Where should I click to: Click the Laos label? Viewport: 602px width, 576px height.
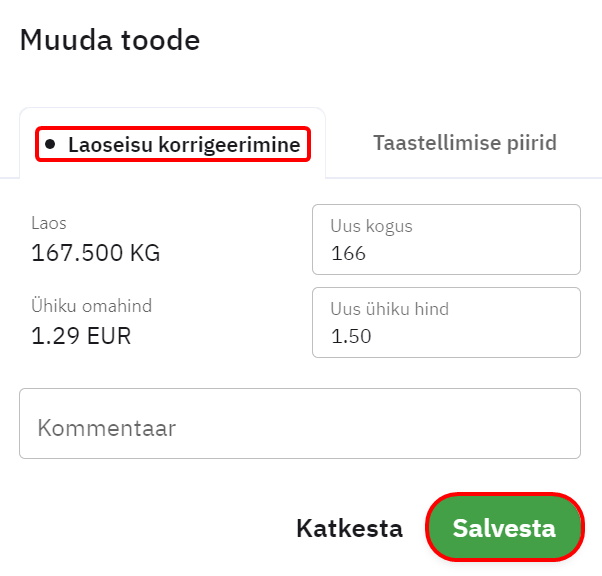tap(49, 223)
